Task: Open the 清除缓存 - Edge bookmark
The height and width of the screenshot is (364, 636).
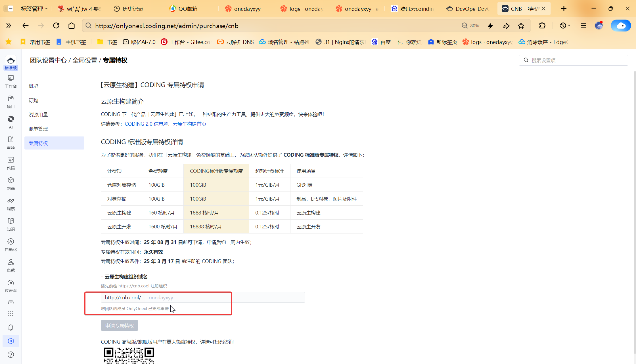Action: 543,42
